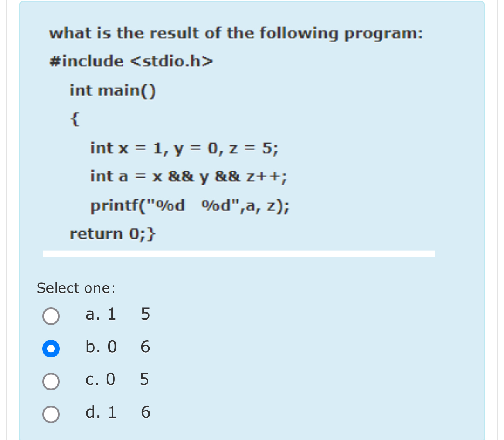Click the 'return 0;}' line
The height and width of the screenshot is (440, 504).
[113, 233]
